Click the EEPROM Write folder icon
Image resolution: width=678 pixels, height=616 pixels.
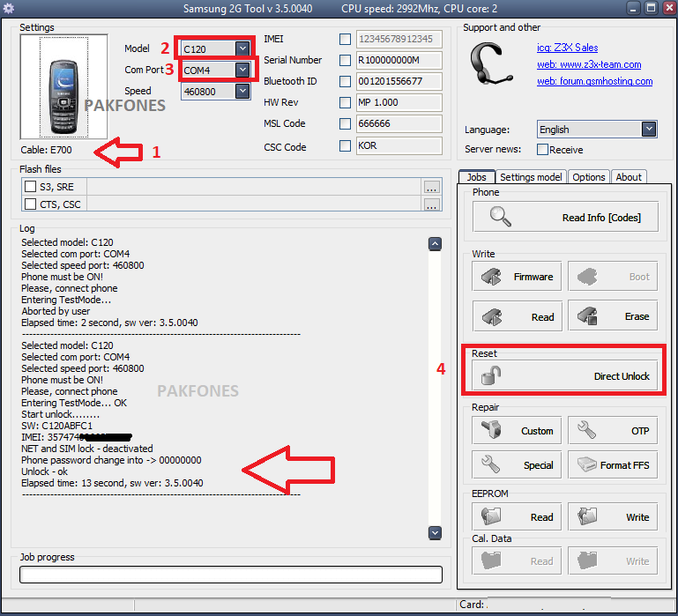587,516
